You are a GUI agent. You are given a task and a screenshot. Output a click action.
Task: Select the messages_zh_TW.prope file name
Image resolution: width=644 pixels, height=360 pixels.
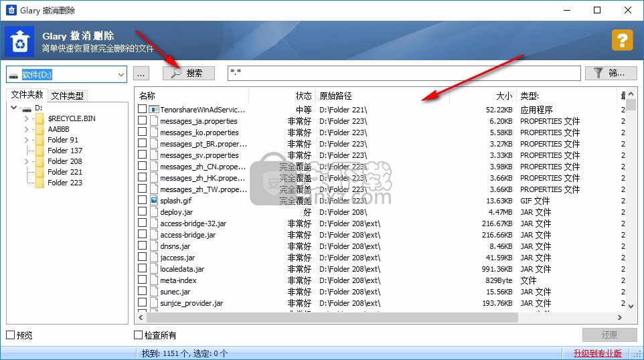click(x=204, y=189)
